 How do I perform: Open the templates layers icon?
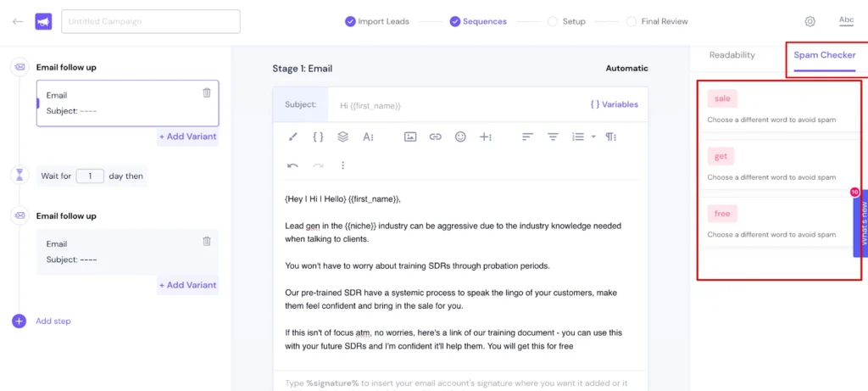[343, 137]
